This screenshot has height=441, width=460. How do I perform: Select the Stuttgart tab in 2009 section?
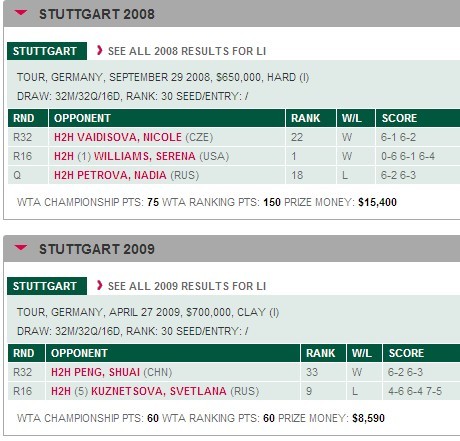click(47, 286)
